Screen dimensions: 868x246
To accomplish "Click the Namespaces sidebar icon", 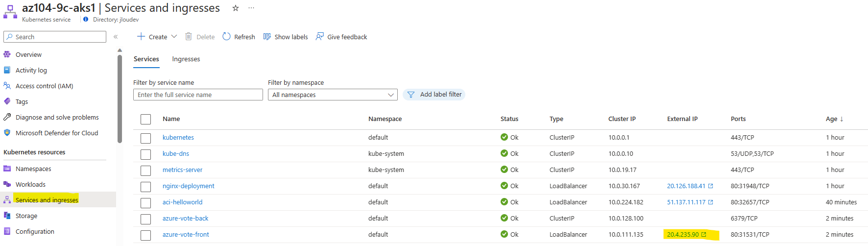I will 7,169.
